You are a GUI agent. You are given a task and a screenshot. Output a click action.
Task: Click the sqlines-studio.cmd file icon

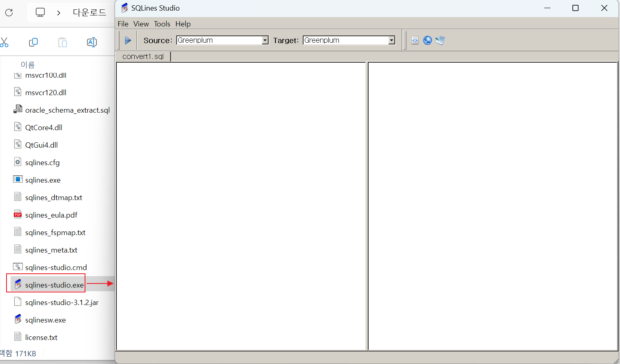click(x=18, y=267)
